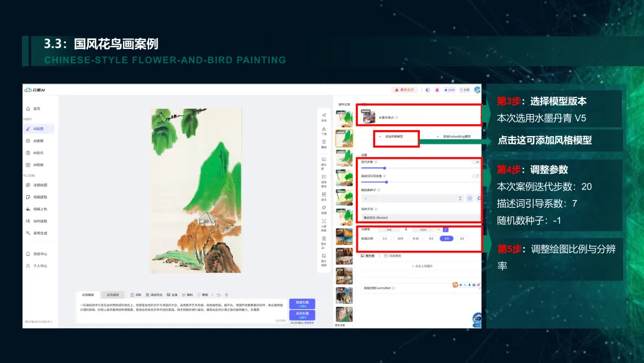Click 反推 in prompt toolbar
The image size is (644, 363).
(172, 295)
